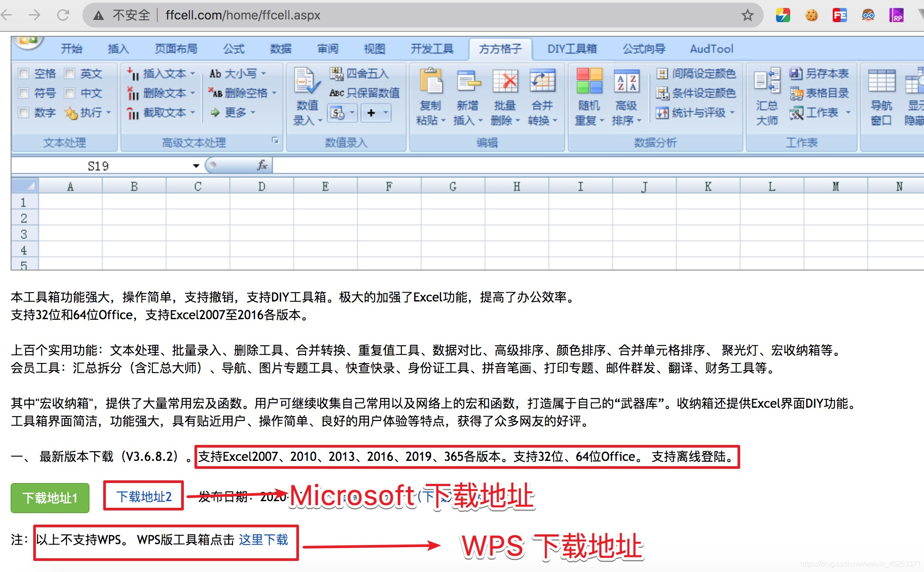Click the 合并转换 icon
924x572 pixels.
pos(543,81)
